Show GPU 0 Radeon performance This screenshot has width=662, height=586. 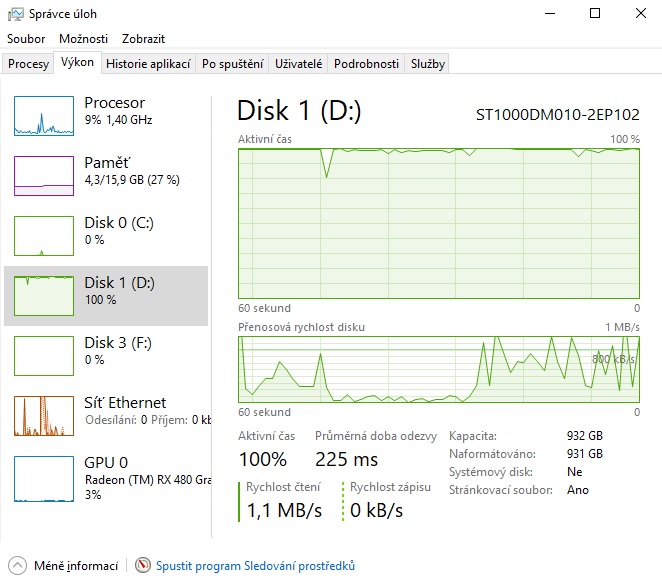106,476
